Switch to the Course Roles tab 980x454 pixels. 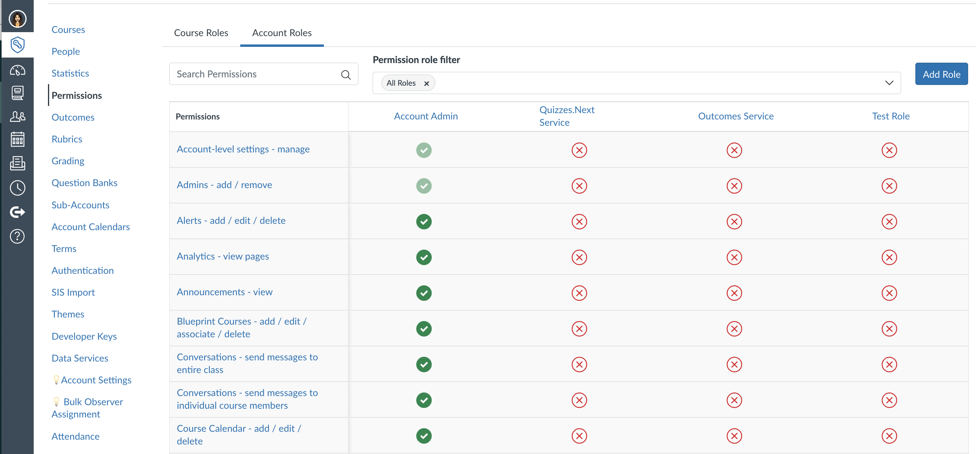(x=201, y=33)
